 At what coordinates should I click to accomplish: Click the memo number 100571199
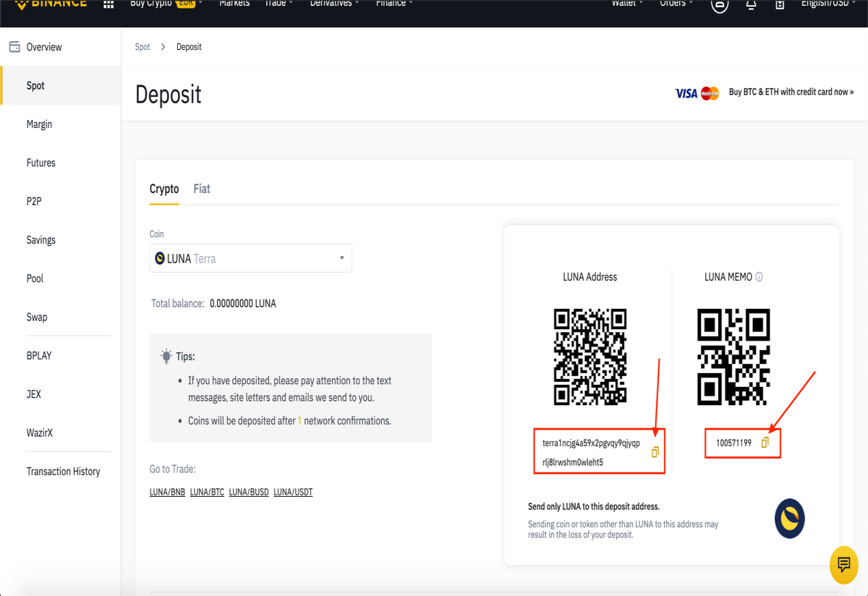pyautogui.click(x=734, y=443)
